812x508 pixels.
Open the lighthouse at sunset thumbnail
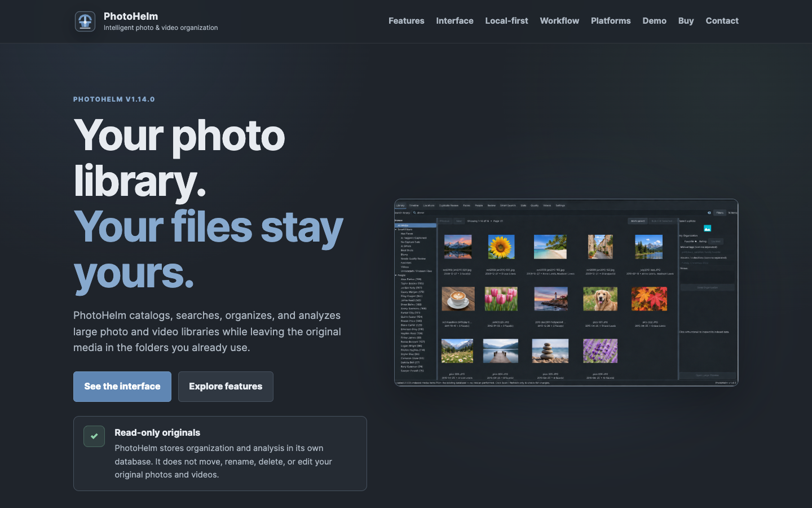pos(550,299)
